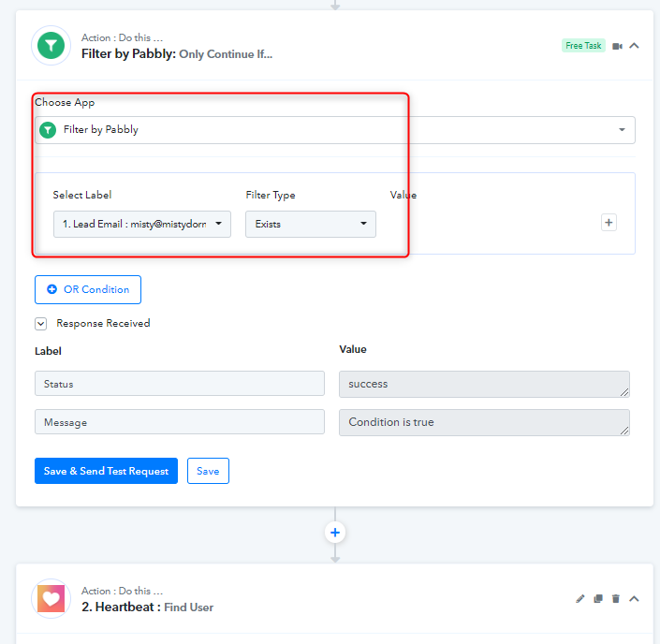Open the Filter Type dropdown showing Exists
The height and width of the screenshot is (644, 660).
pos(311,224)
